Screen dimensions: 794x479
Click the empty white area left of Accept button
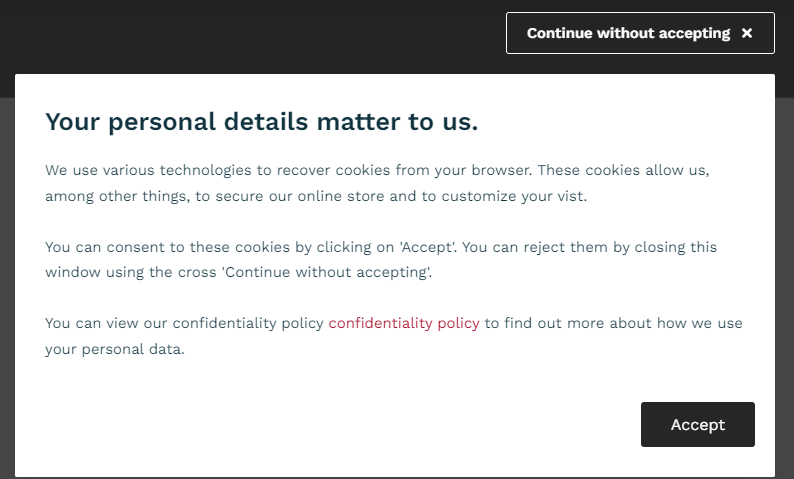coord(330,424)
